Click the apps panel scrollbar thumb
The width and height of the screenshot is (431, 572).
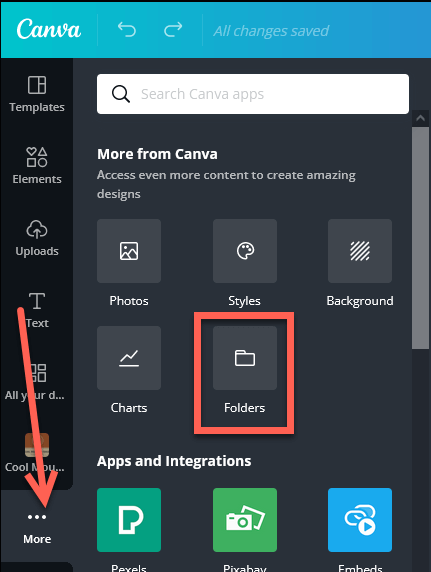pos(420,238)
